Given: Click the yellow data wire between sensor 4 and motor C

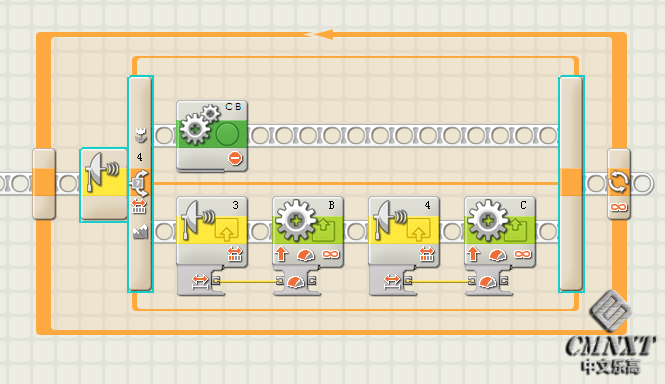Looking at the screenshot, I should tap(440, 281).
